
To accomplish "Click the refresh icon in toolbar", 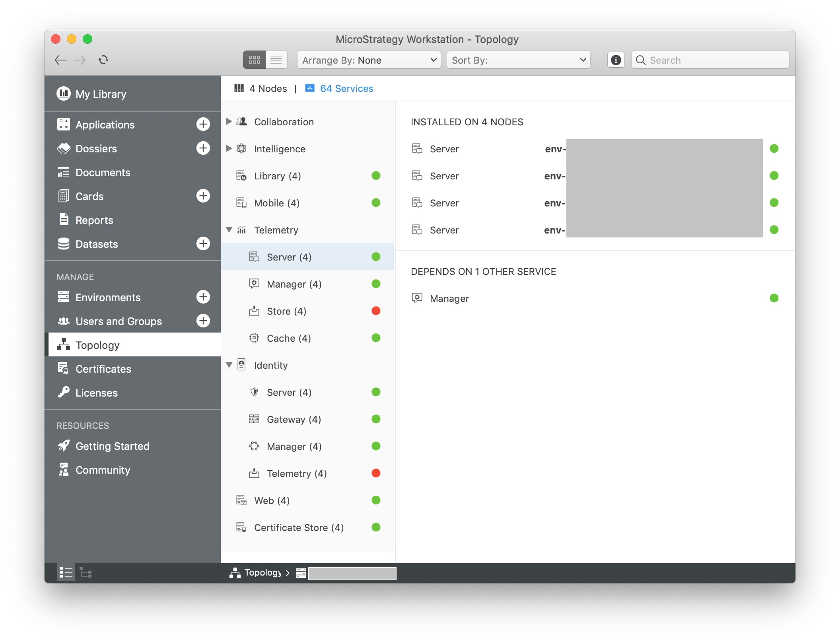I will pos(103,60).
